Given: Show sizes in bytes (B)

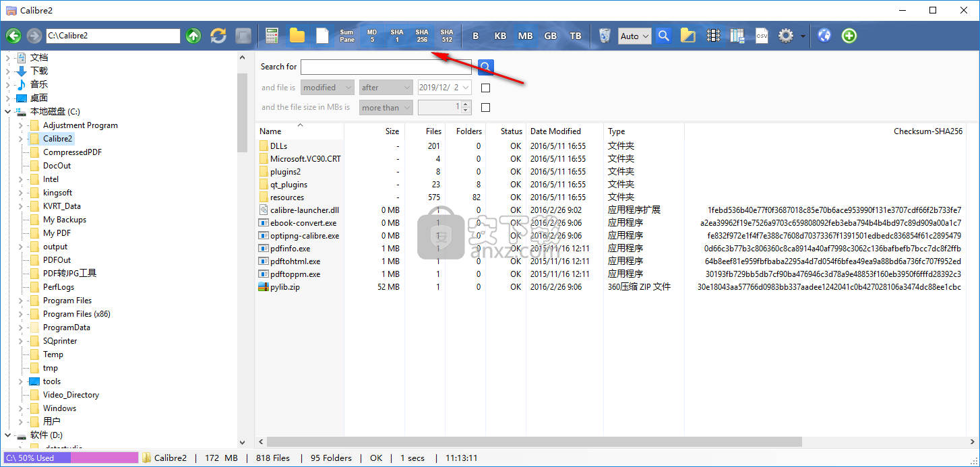Looking at the screenshot, I should click(476, 36).
